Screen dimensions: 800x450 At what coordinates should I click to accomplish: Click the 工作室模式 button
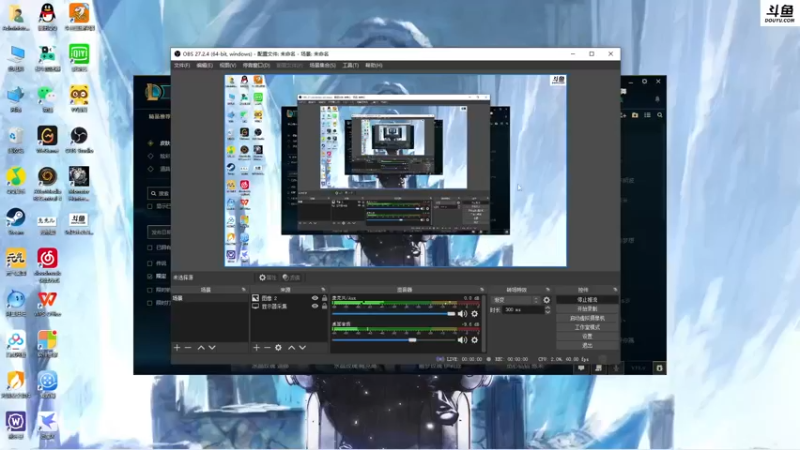coord(587,327)
